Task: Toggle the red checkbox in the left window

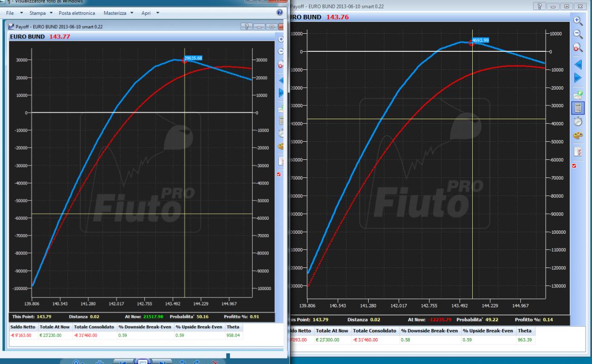Action: click(279, 174)
